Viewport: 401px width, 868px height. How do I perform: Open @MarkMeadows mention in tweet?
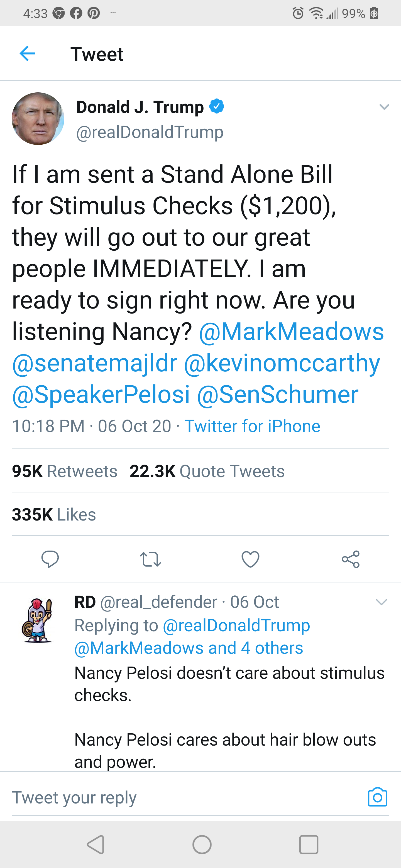point(291,331)
